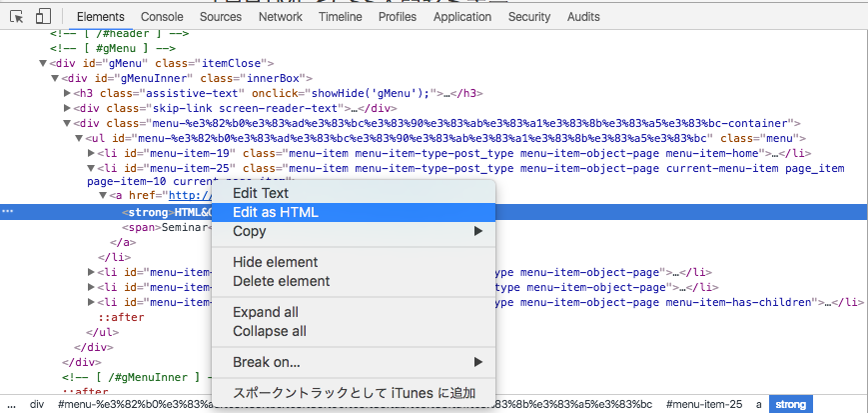The width and height of the screenshot is (868, 413).
Task: Expand the skip-link screen-reader-text div
Action: 68,108
